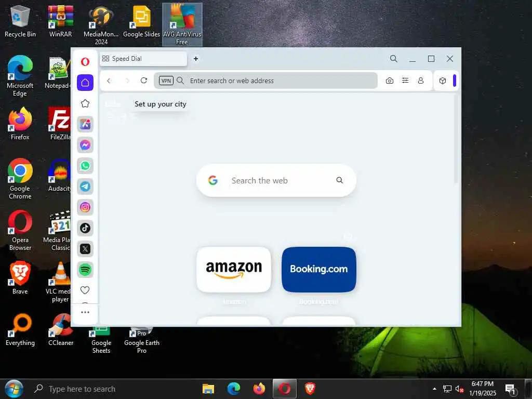Reload the page with refresh icon
The width and height of the screenshot is (532, 399).
pos(144,81)
